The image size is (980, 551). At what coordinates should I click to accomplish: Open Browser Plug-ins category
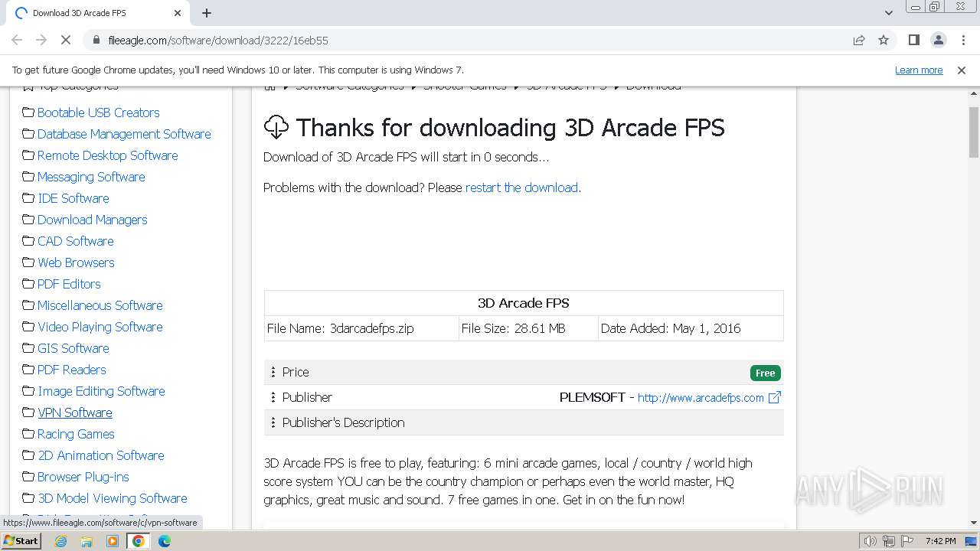tap(83, 477)
